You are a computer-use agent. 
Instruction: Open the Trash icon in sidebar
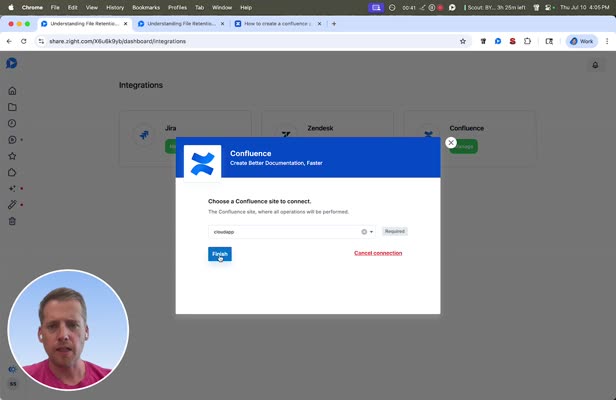tap(12, 221)
